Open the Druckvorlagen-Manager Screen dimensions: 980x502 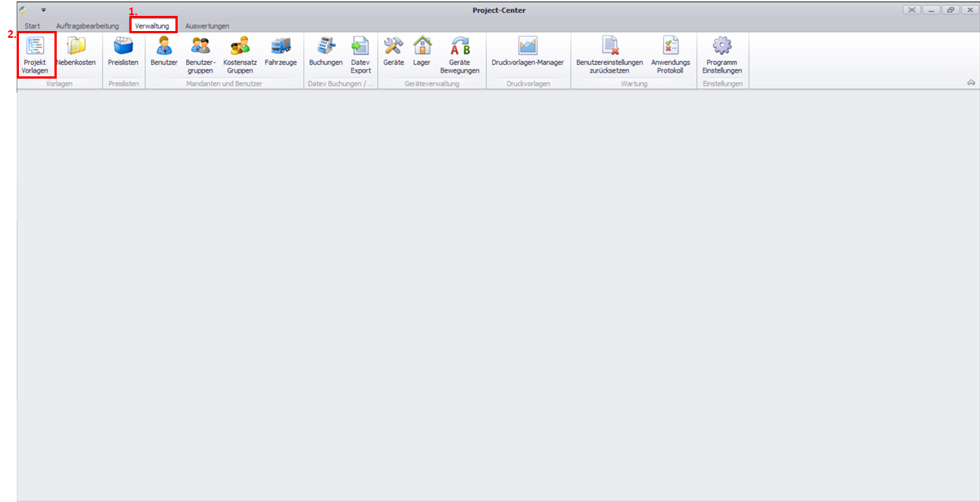tap(527, 47)
